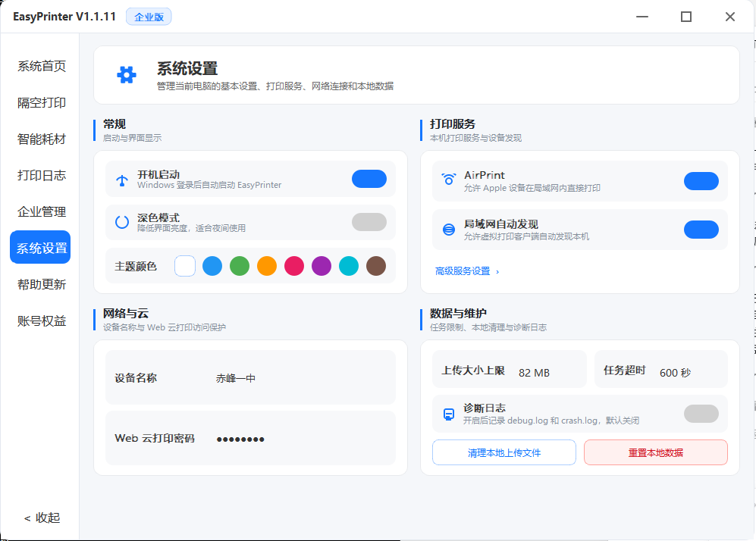Screen dimensions: 756x541
Task: Open 账号权益 page
Action: point(42,321)
